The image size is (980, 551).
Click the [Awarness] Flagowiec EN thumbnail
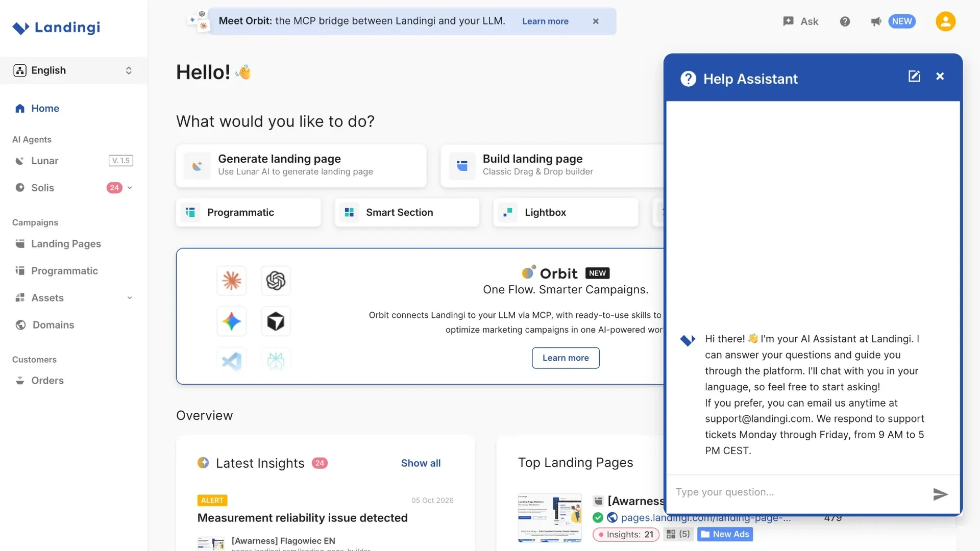pos(211,543)
